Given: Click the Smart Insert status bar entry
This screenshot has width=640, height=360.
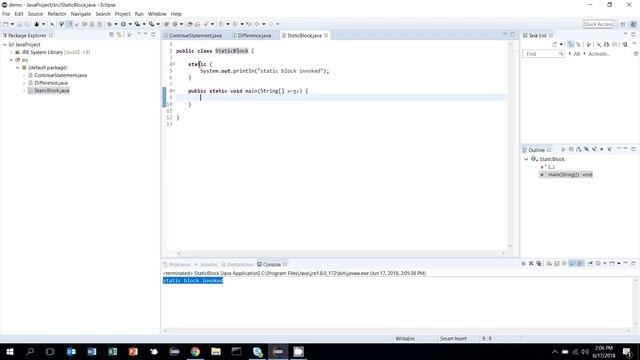Looking at the screenshot, I should pyautogui.click(x=453, y=338).
